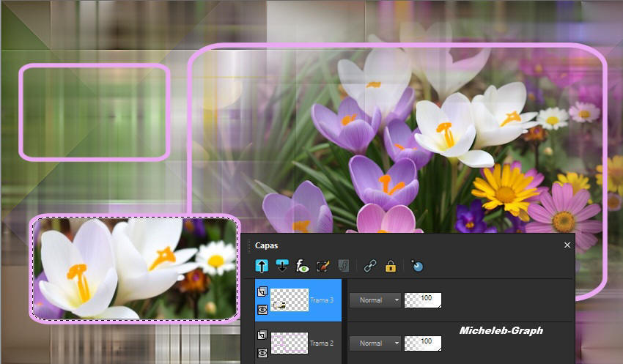Adjust the Trama 3 opacity value 100
Image resolution: width=623 pixels, height=364 pixels.
click(423, 300)
